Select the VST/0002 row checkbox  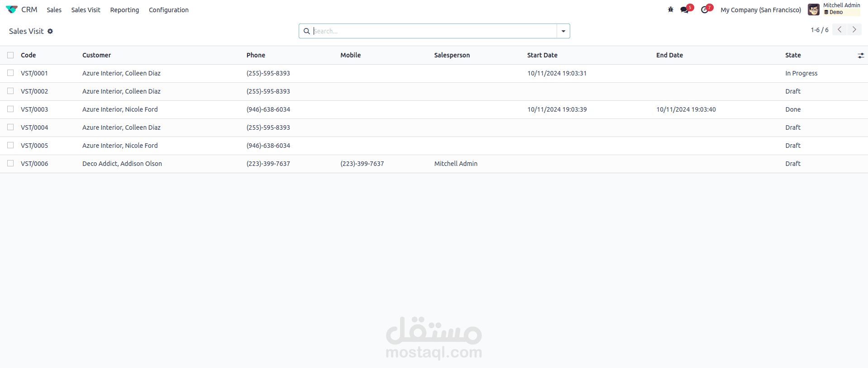click(10, 91)
